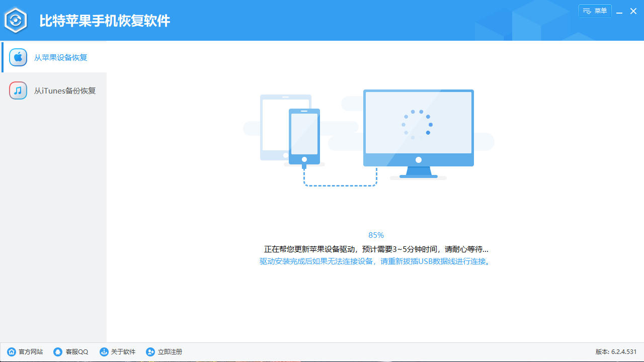Open the 官方网站 link text

tap(31, 352)
